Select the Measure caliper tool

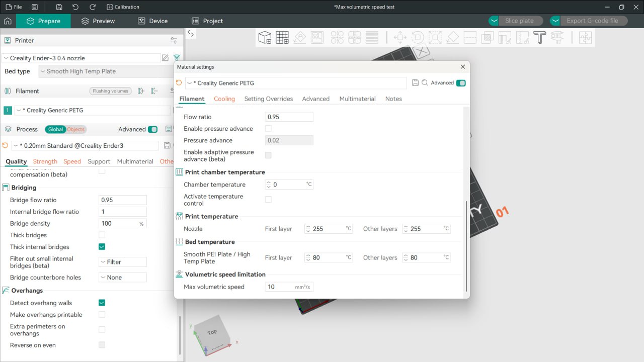coord(557,38)
